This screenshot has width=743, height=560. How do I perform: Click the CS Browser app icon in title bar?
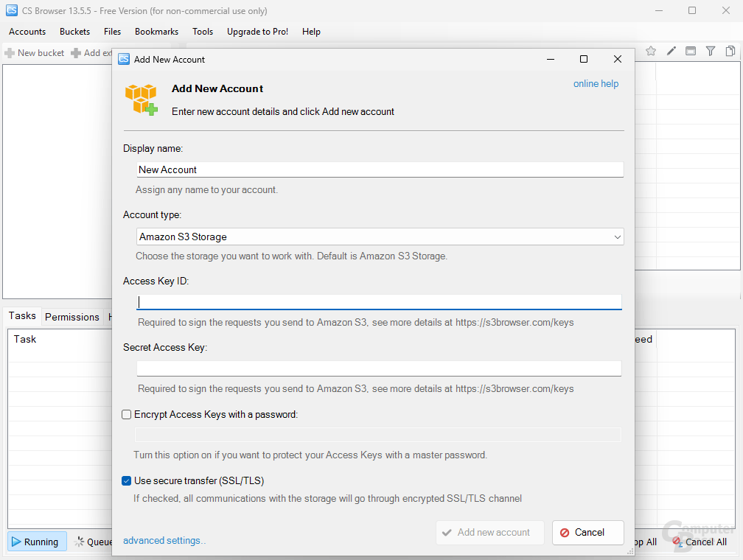click(12, 10)
